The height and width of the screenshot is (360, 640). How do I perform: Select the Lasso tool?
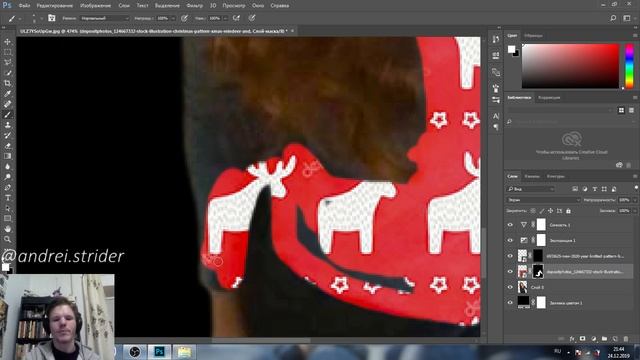7,62
